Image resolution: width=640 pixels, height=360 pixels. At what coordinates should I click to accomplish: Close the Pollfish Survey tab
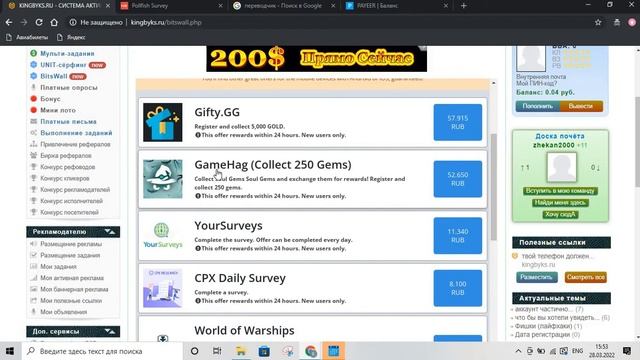pyautogui.click(x=220, y=6)
